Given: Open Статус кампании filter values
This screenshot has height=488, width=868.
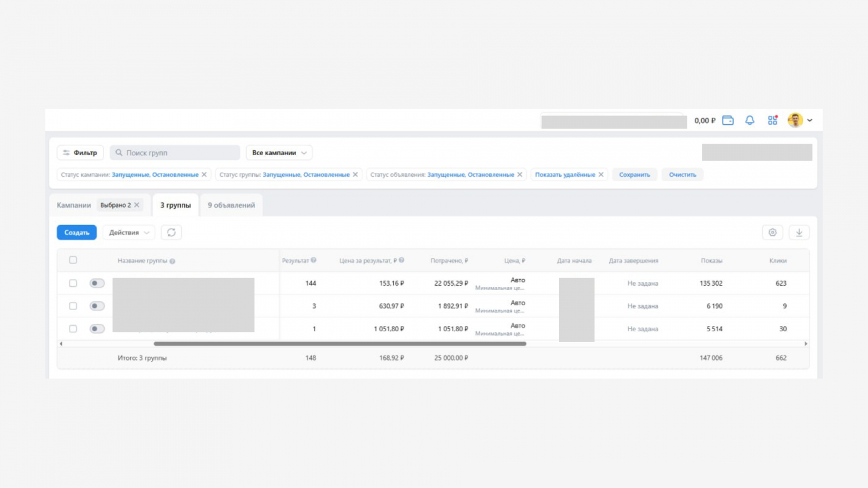Looking at the screenshot, I should (x=155, y=175).
